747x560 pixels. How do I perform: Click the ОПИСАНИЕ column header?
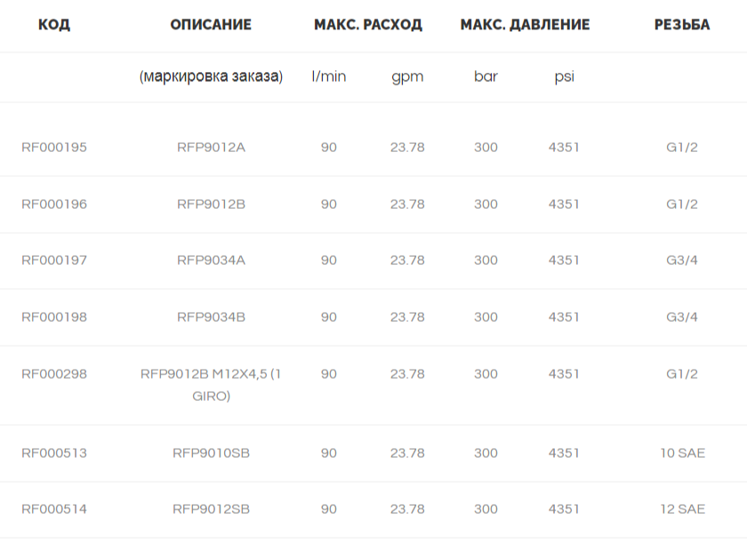click(211, 24)
